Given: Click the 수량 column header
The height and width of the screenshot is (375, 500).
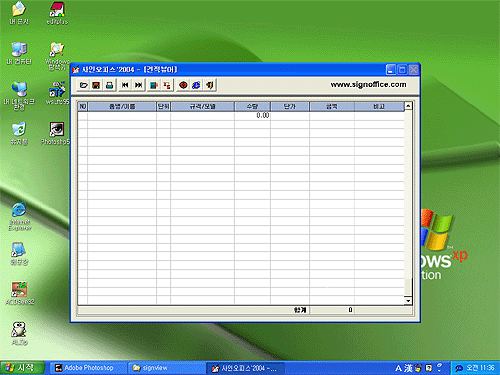Looking at the screenshot, I should (x=252, y=107).
